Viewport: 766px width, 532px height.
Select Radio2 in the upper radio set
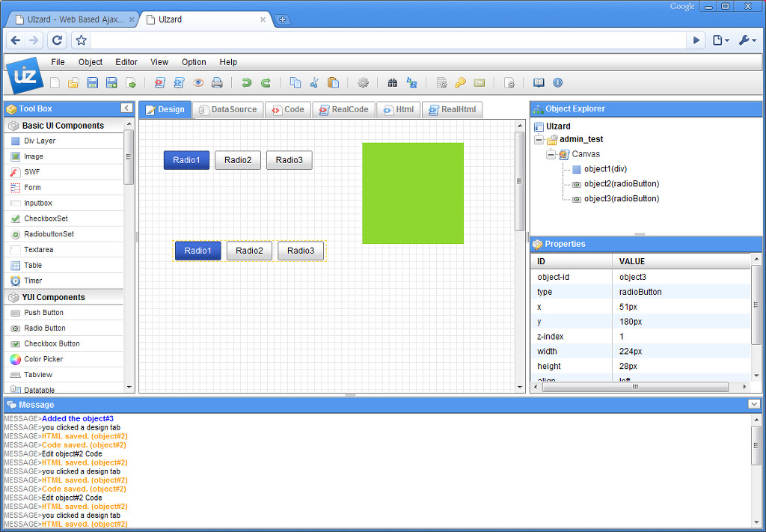pos(238,160)
